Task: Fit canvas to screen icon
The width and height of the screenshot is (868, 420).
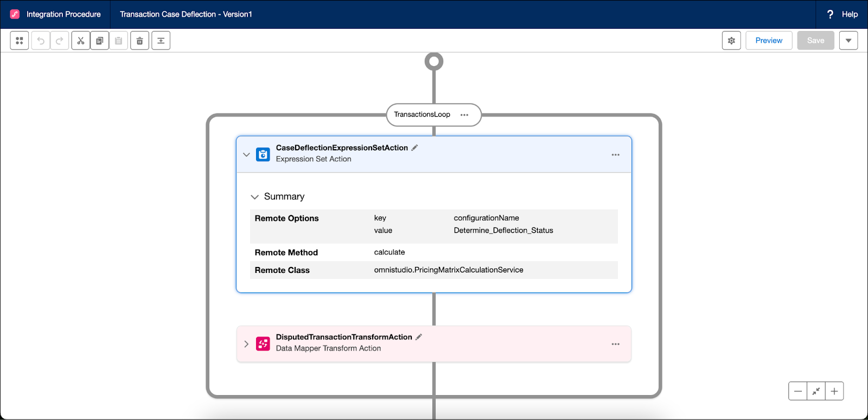Action: click(x=816, y=391)
